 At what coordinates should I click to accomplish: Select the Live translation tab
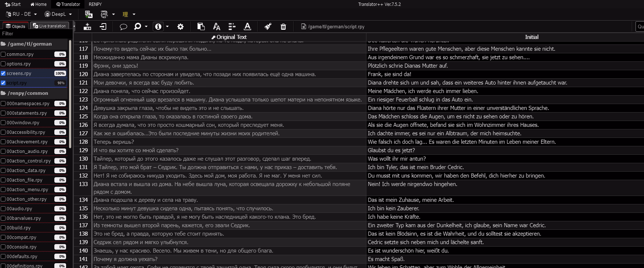(x=49, y=26)
